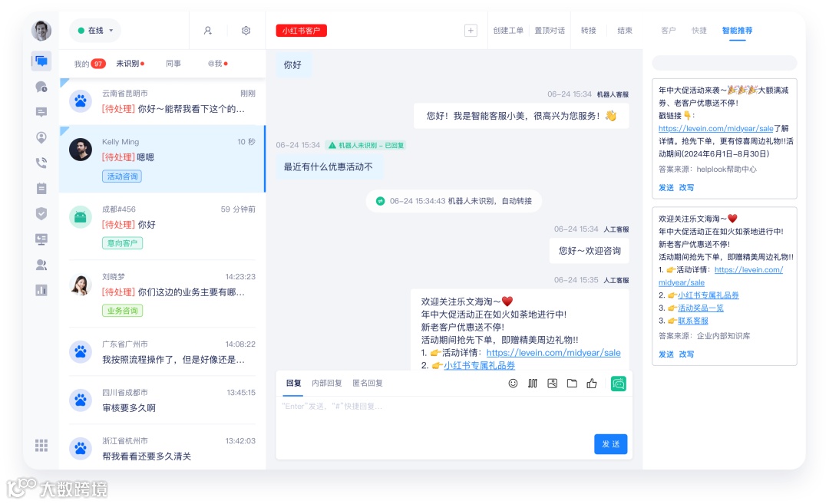Click the person icon in top bar
This screenshot has width=829, height=504.
208,31
